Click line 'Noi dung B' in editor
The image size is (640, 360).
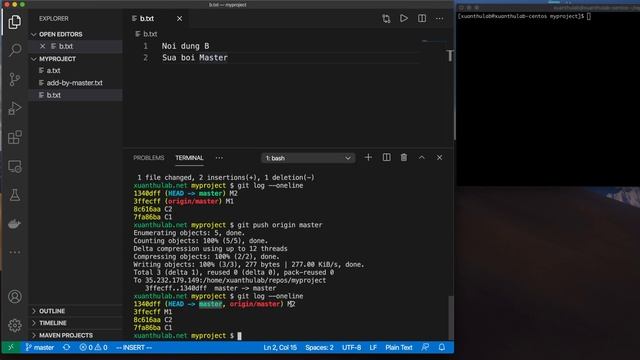click(x=185, y=46)
